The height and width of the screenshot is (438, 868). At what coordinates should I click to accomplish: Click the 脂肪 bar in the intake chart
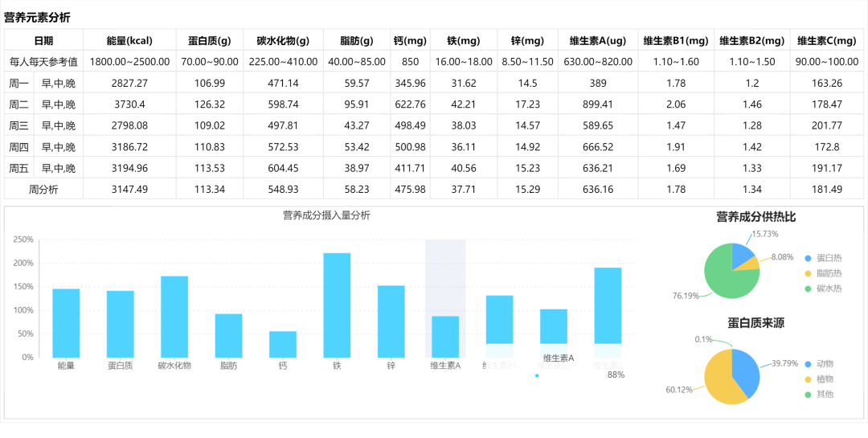coord(228,336)
